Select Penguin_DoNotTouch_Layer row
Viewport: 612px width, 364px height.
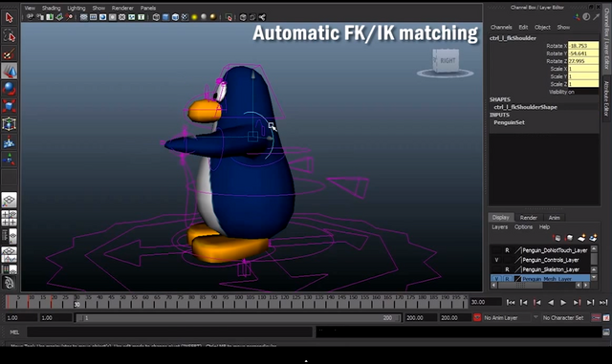pos(540,250)
